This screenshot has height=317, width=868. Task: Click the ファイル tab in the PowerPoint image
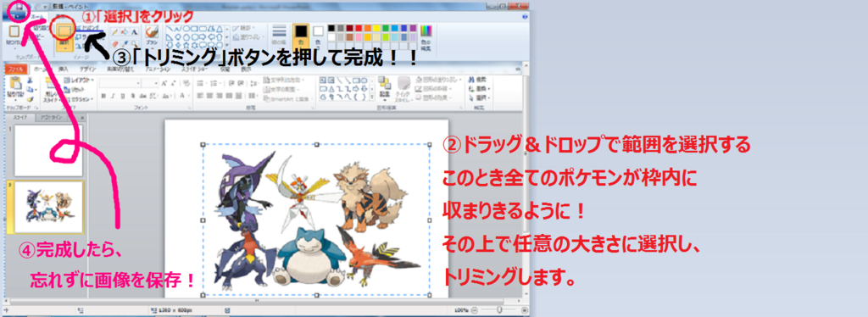(x=15, y=70)
